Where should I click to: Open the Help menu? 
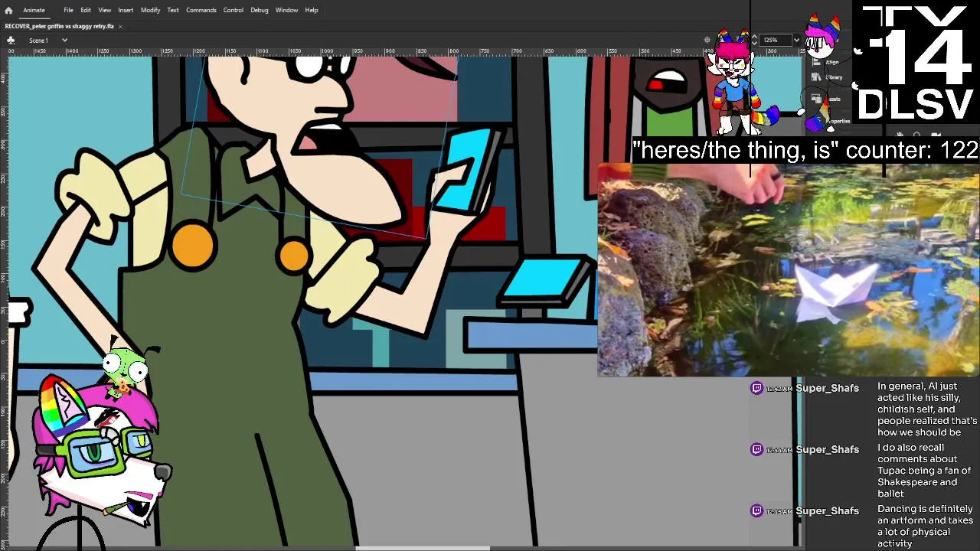[312, 10]
